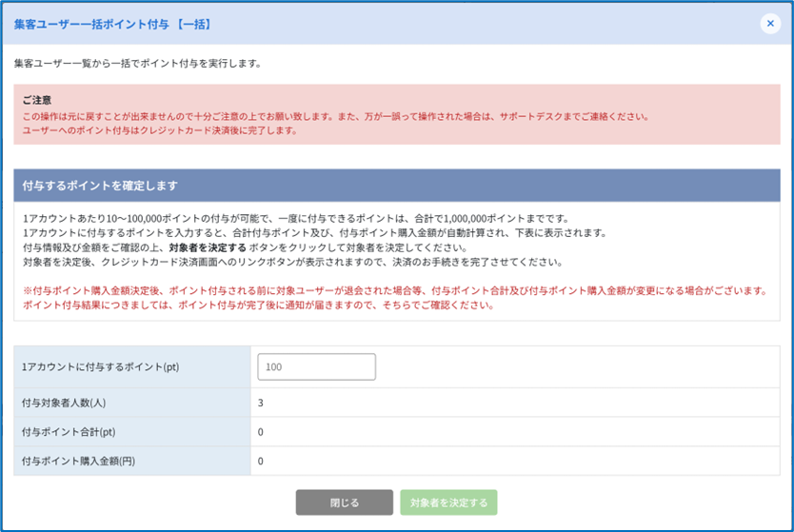Image resolution: width=794 pixels, height=532 pixels.
Task: Click the red warning line mentioning サポートデスク
Action: [334, 116]
